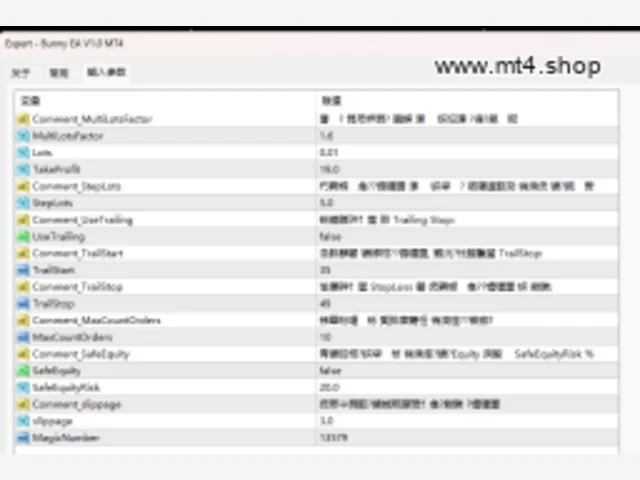The width and height of the screenshot is (640, 480).
Task: Click the TakeProfit variable name
Action: pyautogui.click(x=56, y=169)
